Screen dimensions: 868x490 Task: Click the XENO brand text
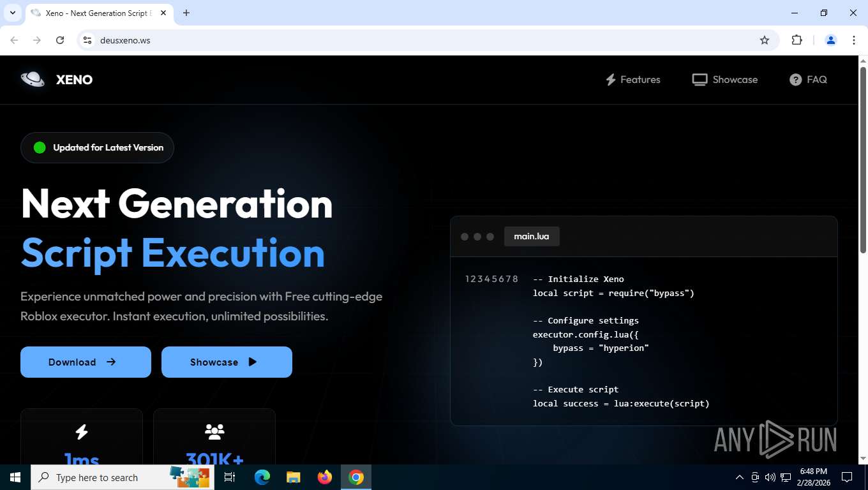click(74, 80)
